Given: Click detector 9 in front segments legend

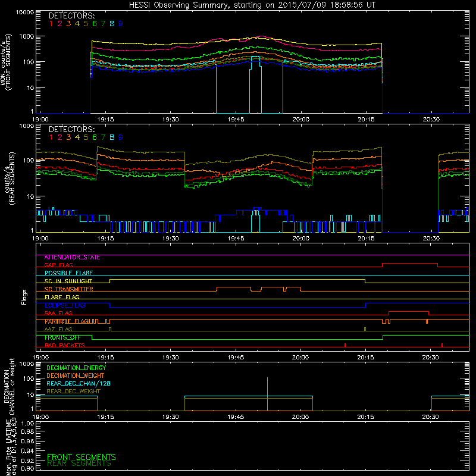Looking at the screenshot, I should click(x=121, y=24).
